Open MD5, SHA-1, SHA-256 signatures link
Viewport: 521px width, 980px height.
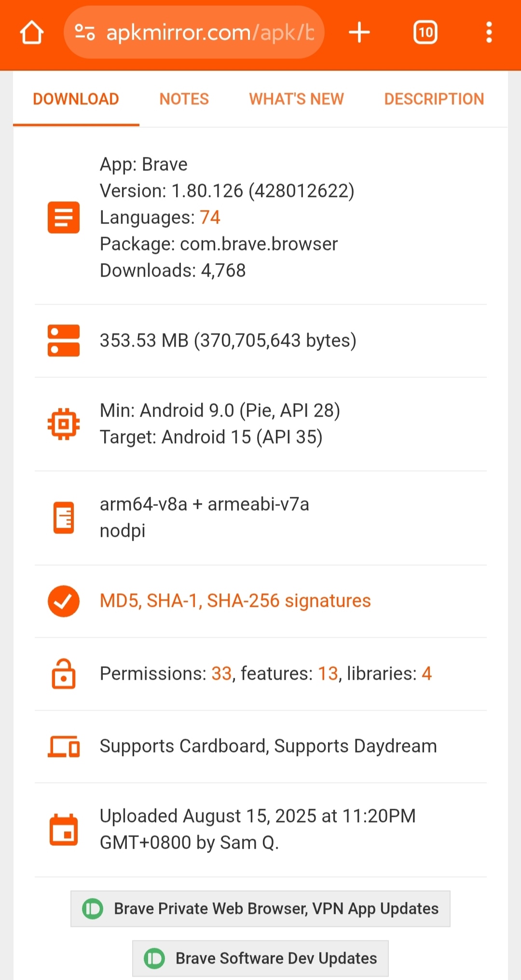point(235,601)
